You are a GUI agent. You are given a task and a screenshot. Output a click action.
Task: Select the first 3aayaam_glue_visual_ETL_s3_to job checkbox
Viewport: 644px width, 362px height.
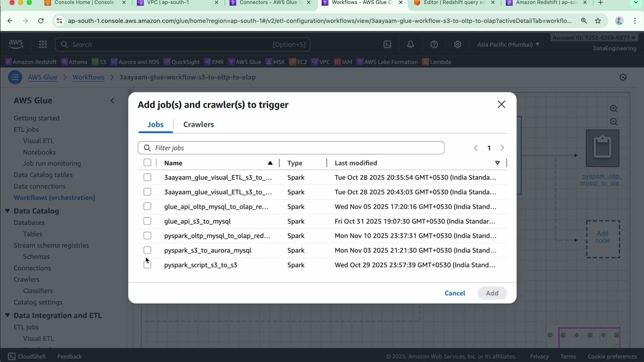point(147,177)
